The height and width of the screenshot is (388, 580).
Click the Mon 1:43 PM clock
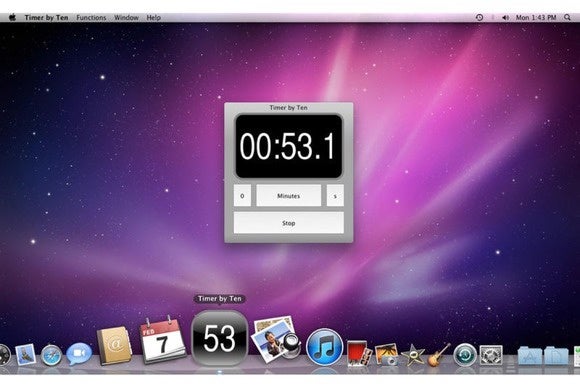click(x=536, y=17)
